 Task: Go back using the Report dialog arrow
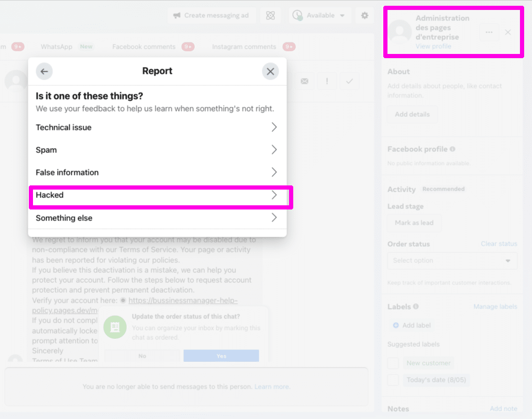point(44,71)
